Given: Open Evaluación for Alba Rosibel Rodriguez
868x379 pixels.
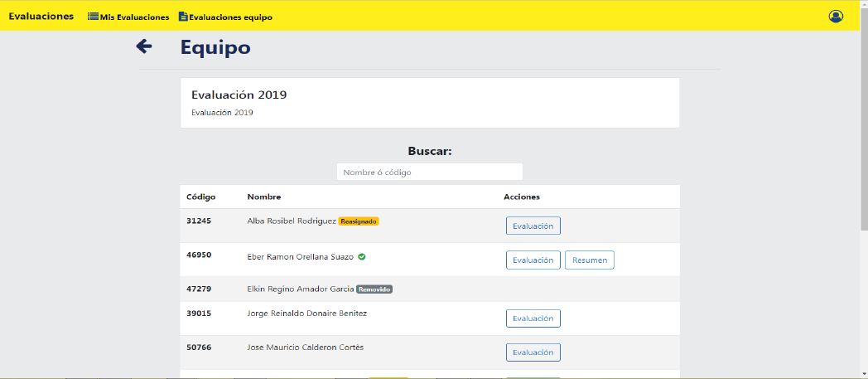Looking at the screenshot, I should click(533, 226).
